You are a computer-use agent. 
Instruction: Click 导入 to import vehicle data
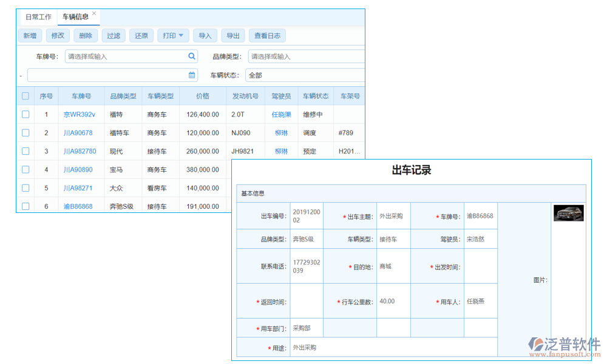point(205,35)
